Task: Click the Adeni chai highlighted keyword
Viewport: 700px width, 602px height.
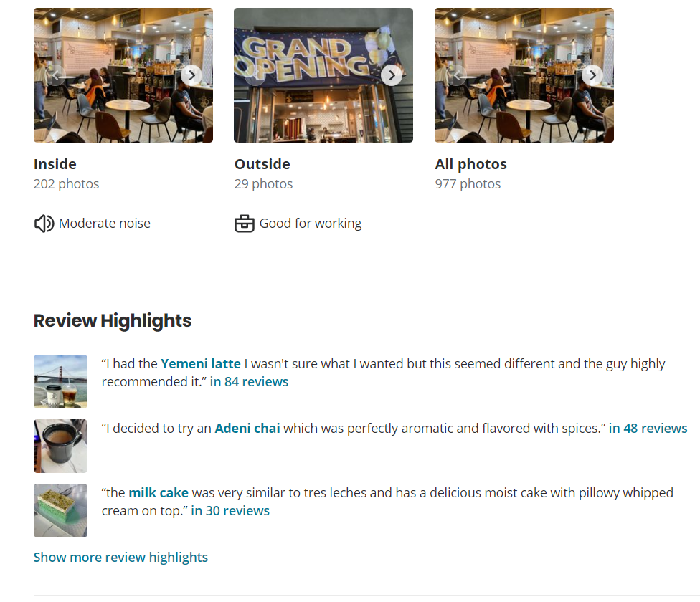Action: coord(247,428)
